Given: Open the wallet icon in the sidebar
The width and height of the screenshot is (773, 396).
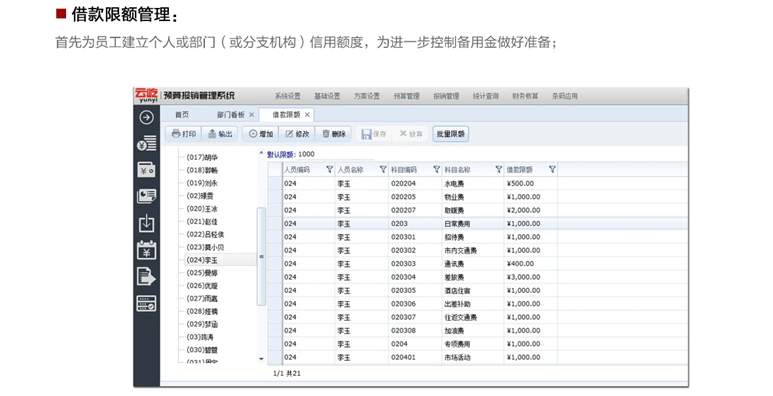Looking at the screenshot, I should pyautogui.click(x=146, y=170).
